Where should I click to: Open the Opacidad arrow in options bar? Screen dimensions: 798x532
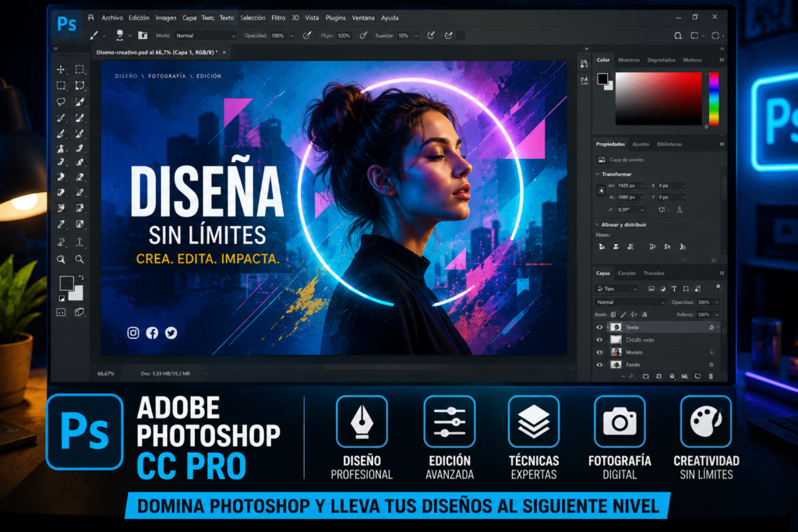292,36
